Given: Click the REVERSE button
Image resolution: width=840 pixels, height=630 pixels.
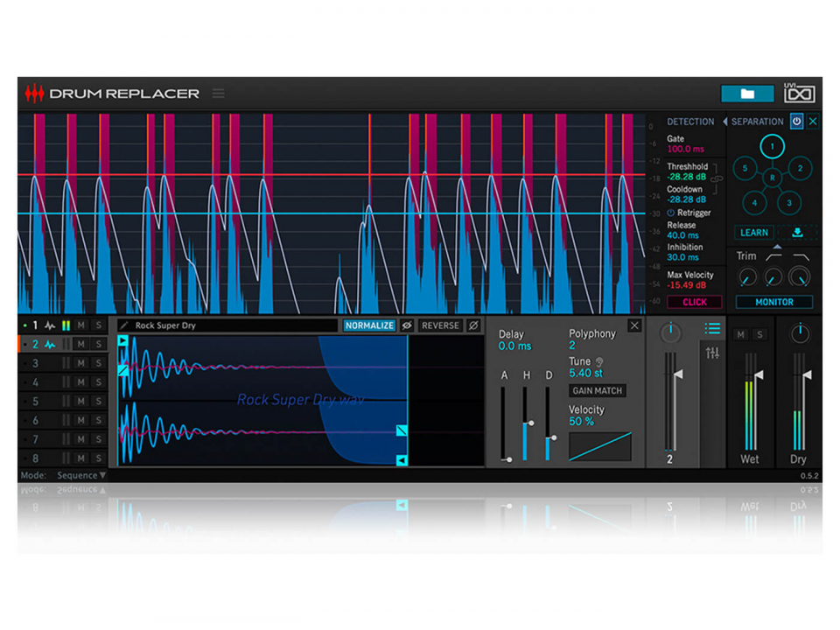Looking at the screenshot, I should (440, 325).
